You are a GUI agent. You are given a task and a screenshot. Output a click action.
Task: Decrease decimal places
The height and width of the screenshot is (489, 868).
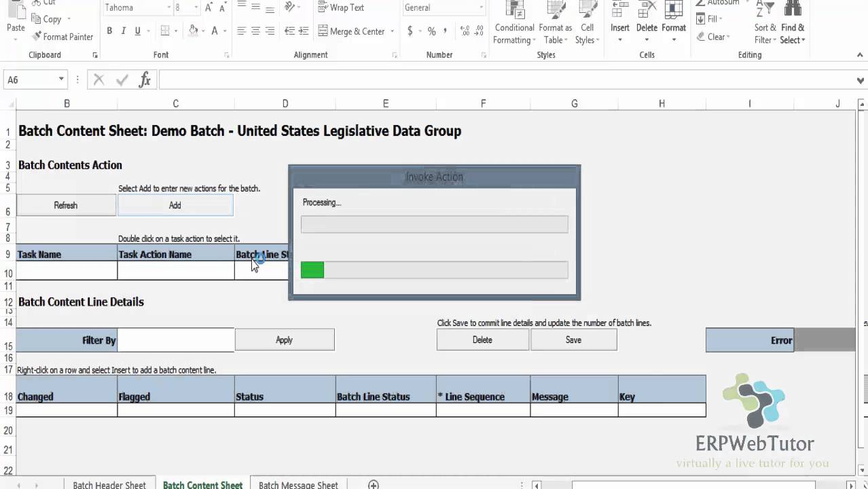pos(480,31)
